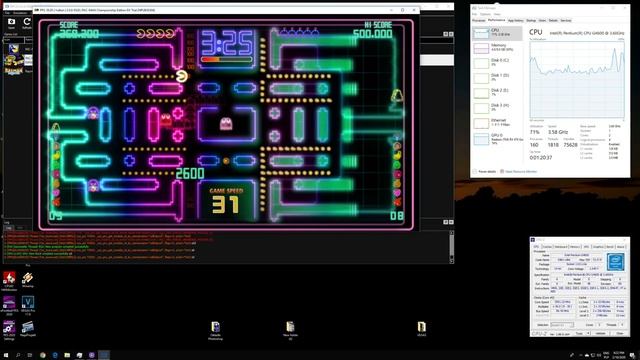The width and height of the screenshot is (640, 360).
Task: Select Memory in Task Manager sidebar
Action: (497, 48)
